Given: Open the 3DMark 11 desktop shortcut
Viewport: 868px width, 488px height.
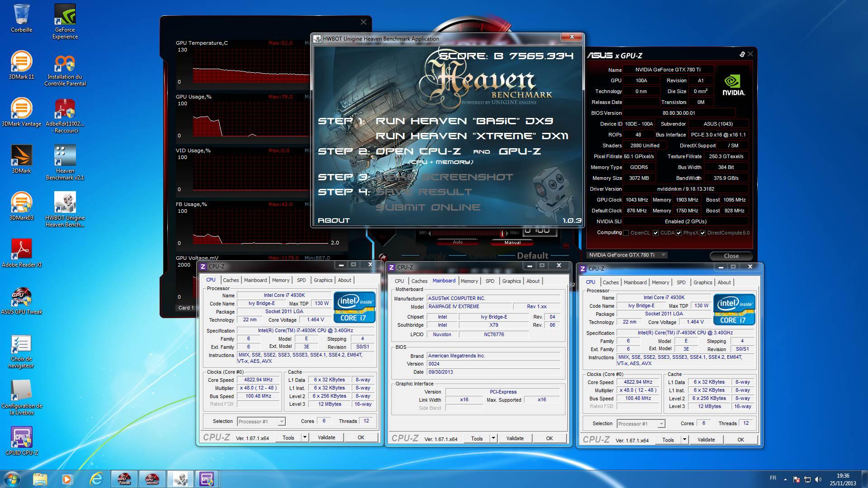Looking at the screenshot, I should click(x=21, y=65).
